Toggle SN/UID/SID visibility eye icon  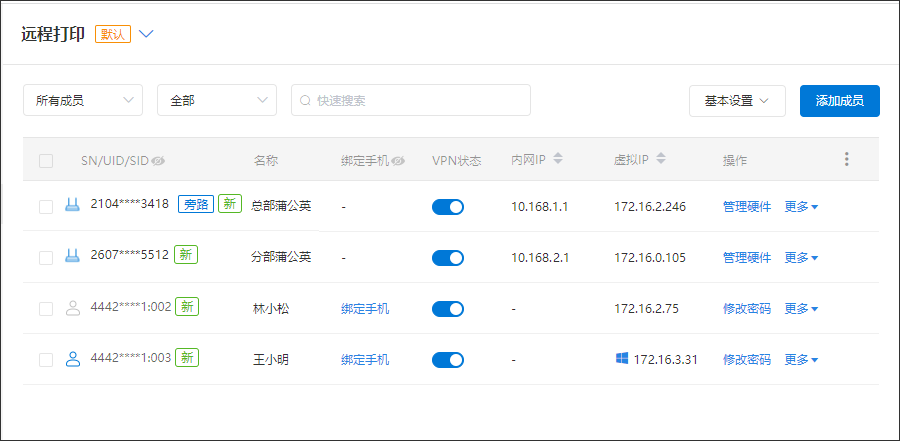click(x=158, y=161)
